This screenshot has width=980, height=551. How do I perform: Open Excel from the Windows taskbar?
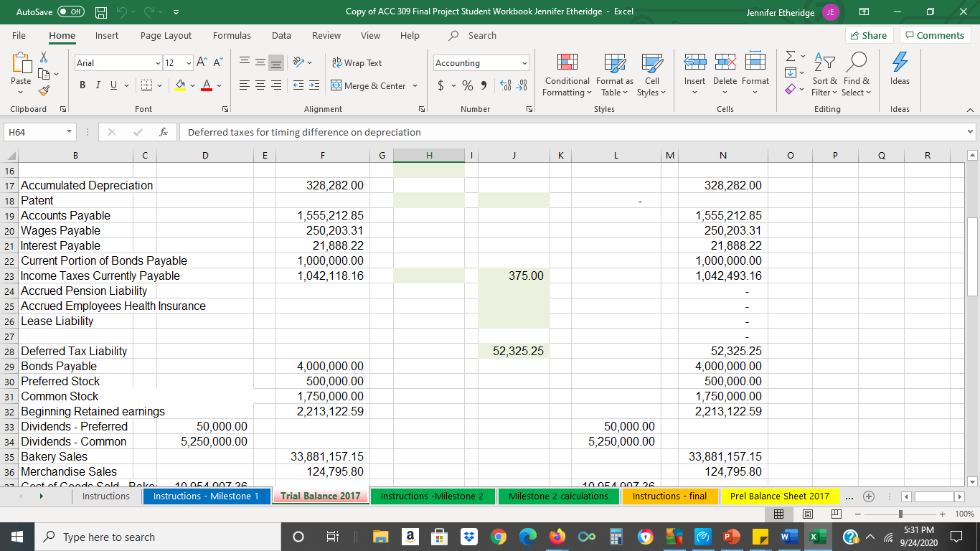pyautogui.click(x=816, y=537)
